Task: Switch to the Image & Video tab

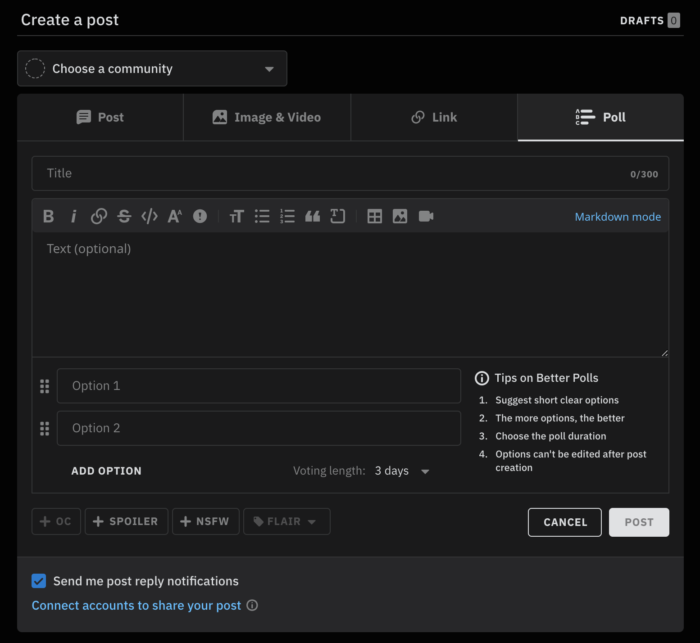Action: coord(266,117)
